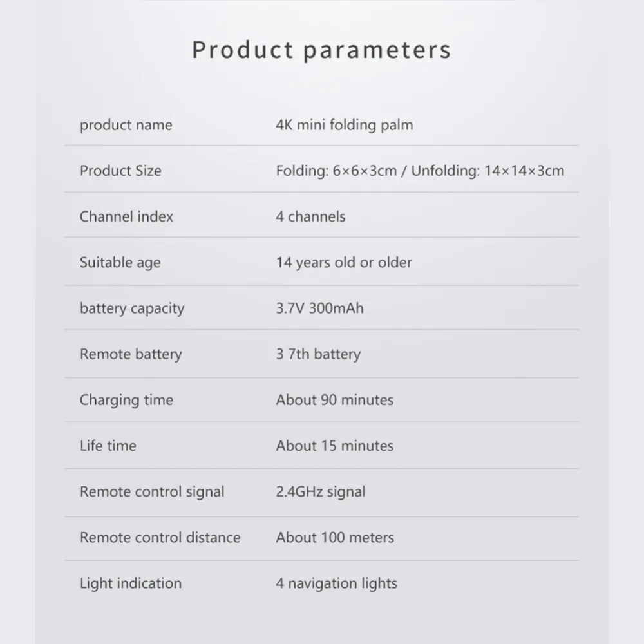The image size is (644, 644).
Task: Click the 4 channels value
Action: tap(310, 216)
